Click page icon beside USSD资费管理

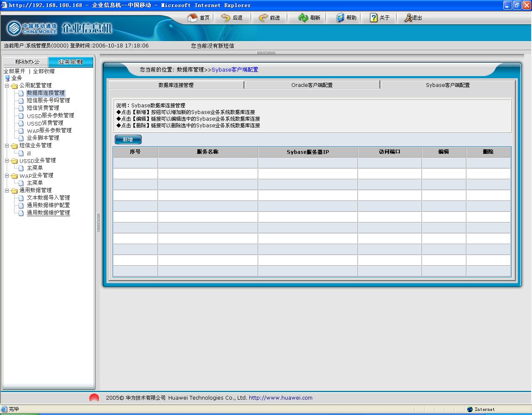pos(21,123)
